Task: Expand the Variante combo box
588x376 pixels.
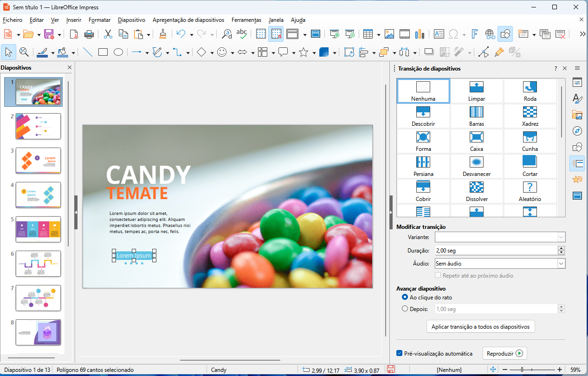Action: pos(561,237)
